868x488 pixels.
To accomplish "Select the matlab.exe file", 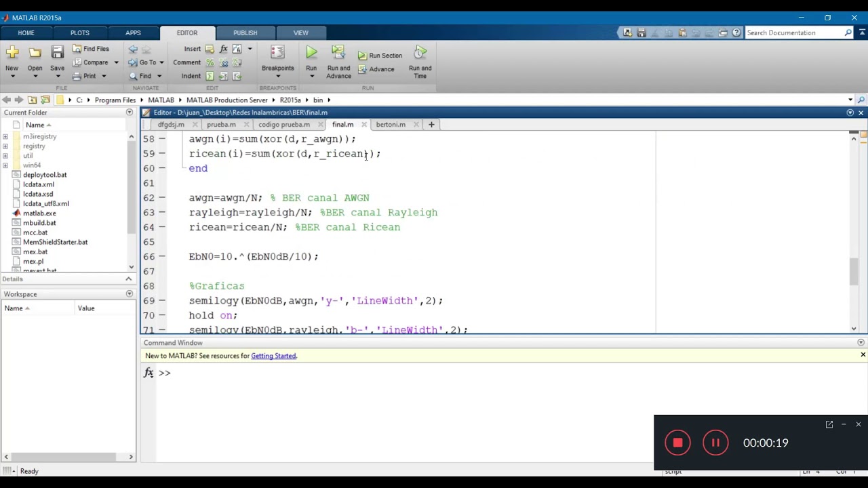I will pos(39,213).
